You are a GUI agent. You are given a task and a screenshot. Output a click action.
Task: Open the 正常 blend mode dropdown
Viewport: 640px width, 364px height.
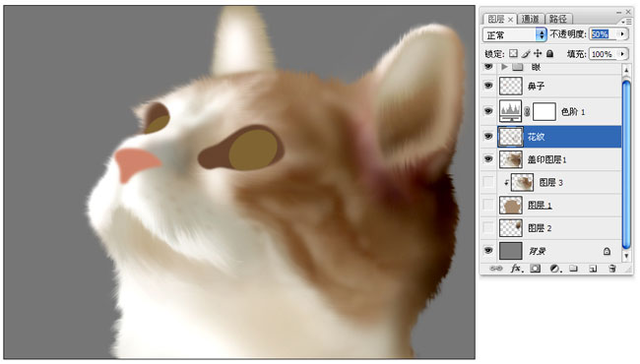(514, 35)
